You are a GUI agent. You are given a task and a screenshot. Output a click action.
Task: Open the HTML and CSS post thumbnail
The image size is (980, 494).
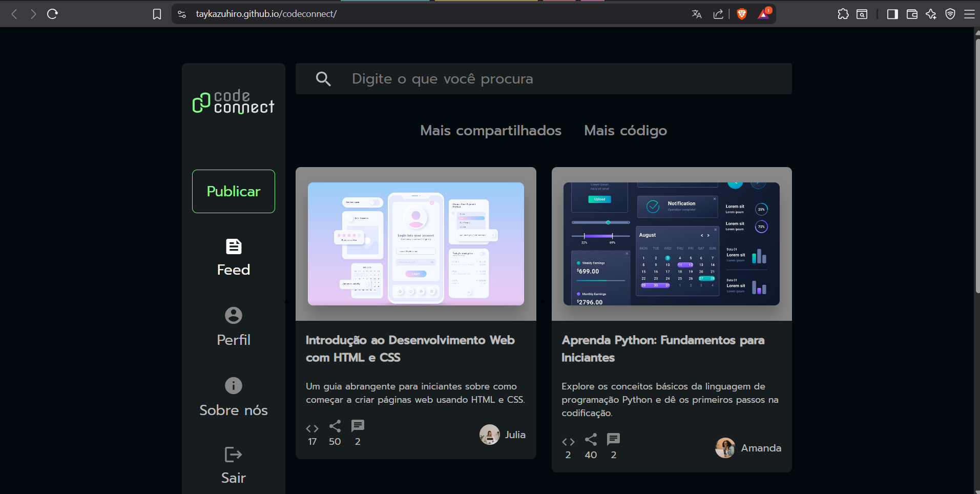[x=416, y=244]
